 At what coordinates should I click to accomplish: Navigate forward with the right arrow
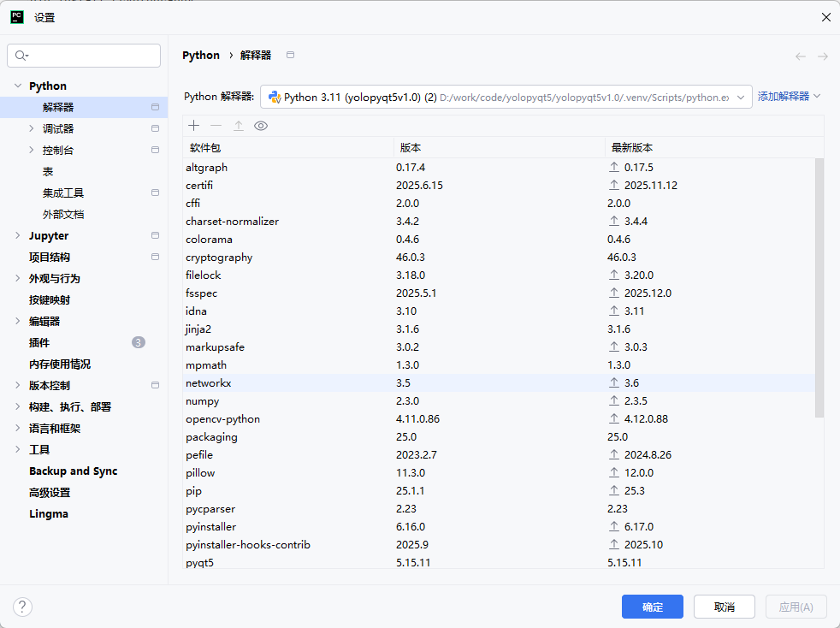(823, 56)
